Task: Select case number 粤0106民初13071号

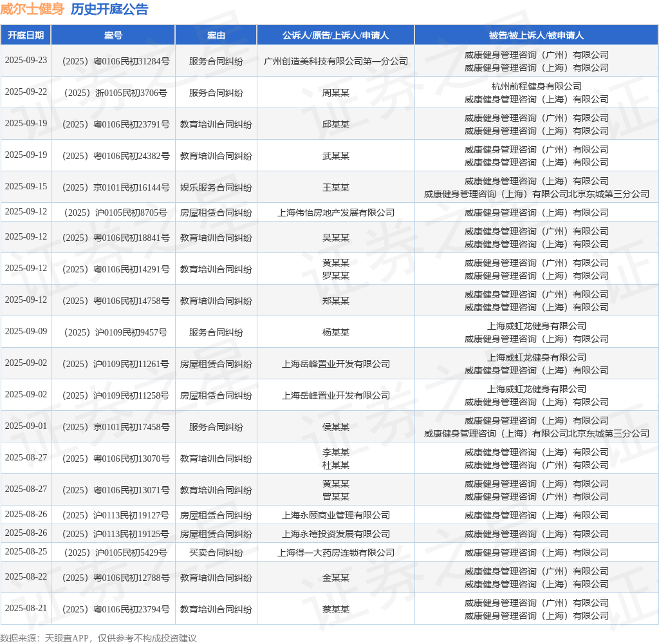Action: 116,491
